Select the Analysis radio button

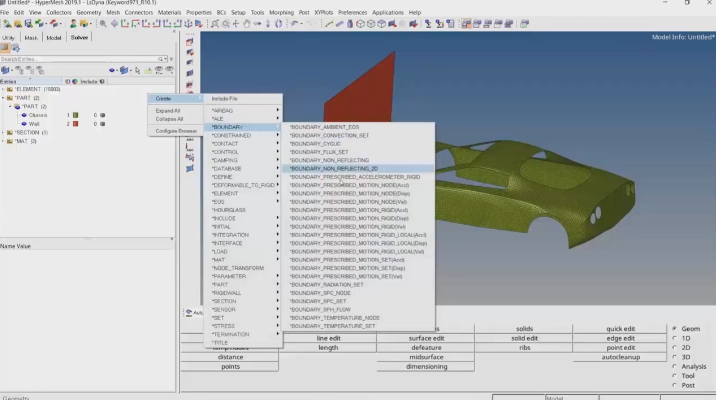click(x=673, y=366)
